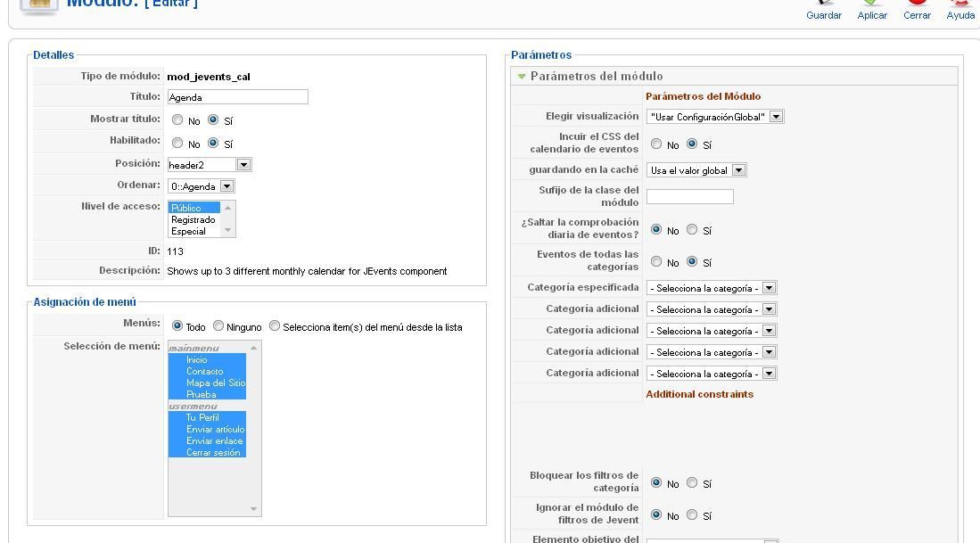Select Tu Perfil in the menu list
980x543 pixels.
click(x=207, y=417)
